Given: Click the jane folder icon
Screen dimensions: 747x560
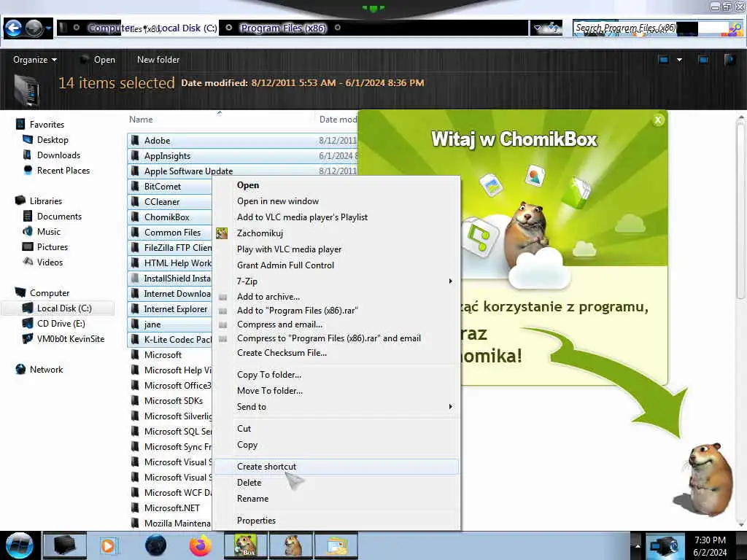Looking at the screenshot, I should click(136, 324).
